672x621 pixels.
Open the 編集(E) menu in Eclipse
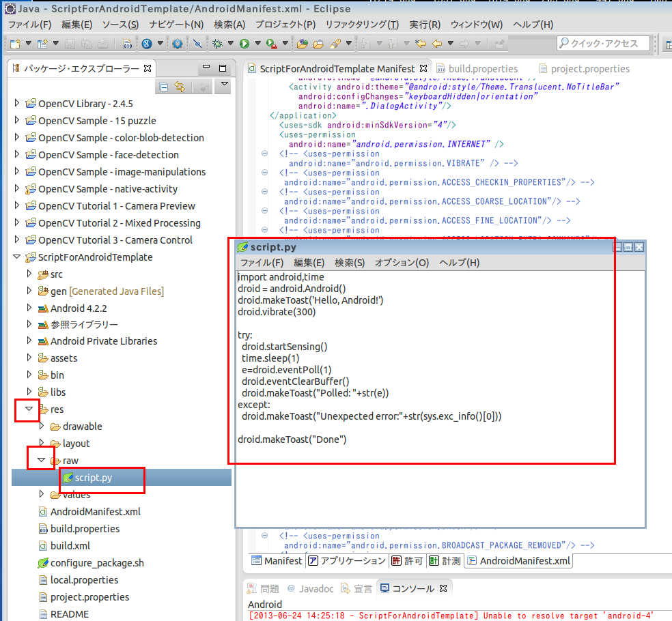(77, 25)
